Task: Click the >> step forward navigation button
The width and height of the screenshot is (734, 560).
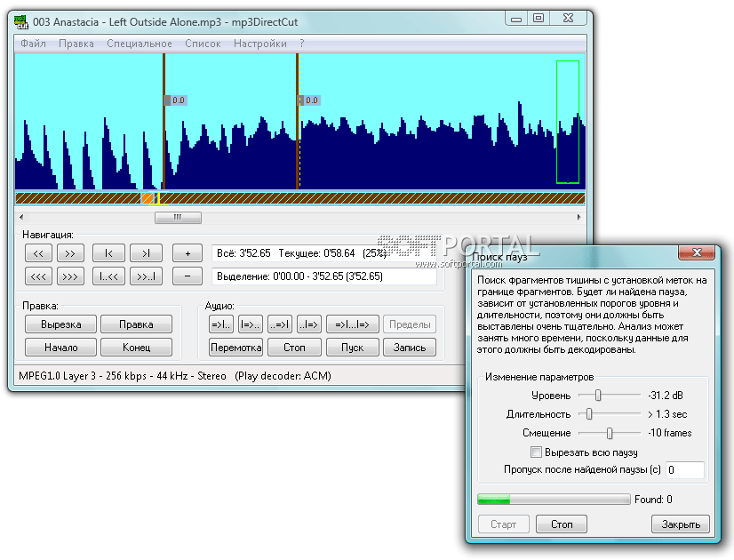Action: (70, 253)
